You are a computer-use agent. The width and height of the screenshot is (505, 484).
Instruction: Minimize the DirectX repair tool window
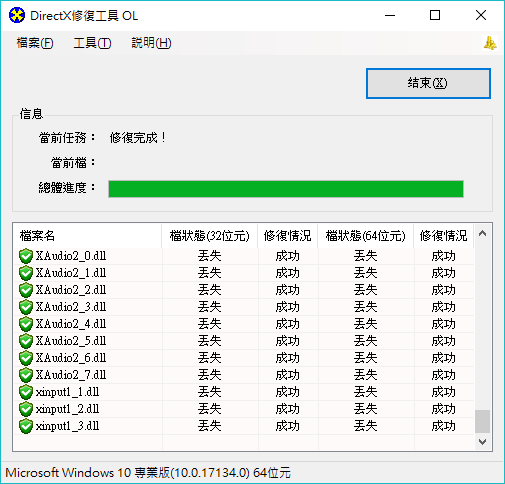point(390,15)
